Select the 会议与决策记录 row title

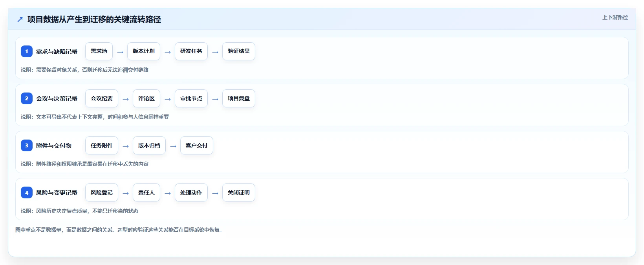coord(57,98)
